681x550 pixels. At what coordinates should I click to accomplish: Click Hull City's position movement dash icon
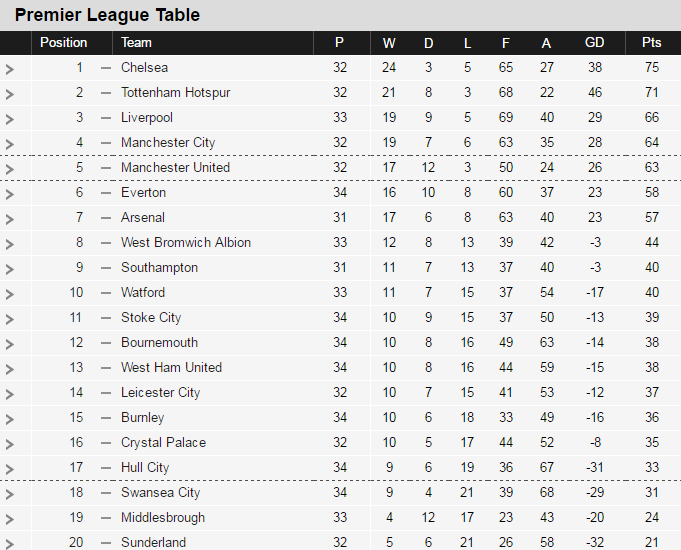click(106, 468)
